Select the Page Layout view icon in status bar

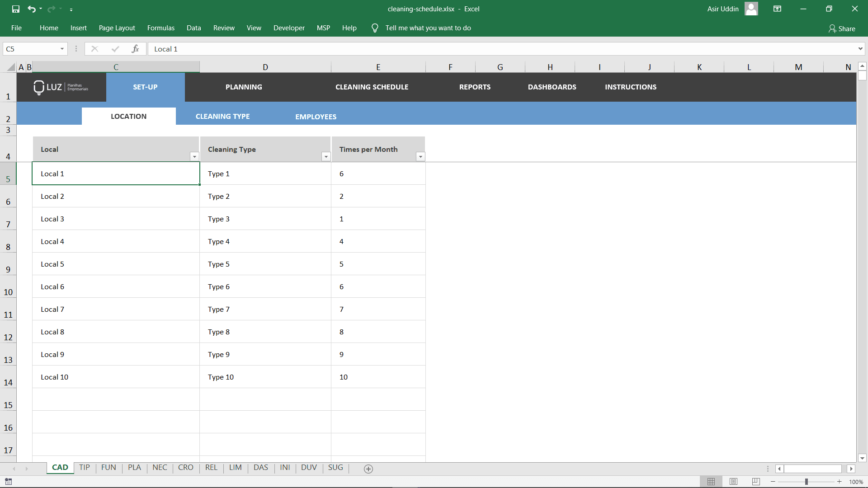(733, 481)
